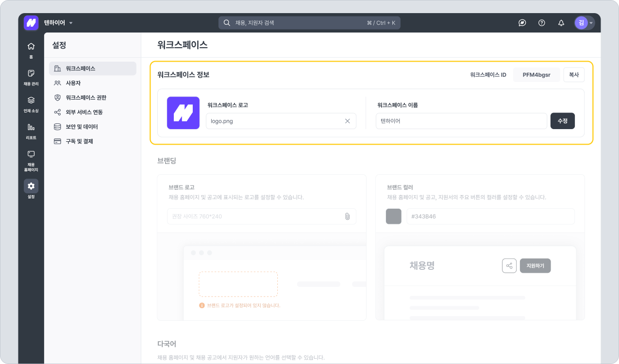This screenshot has width=619, height=364.
Task: Select 워크스페이스 settings menu item
Action: point(93,68)
